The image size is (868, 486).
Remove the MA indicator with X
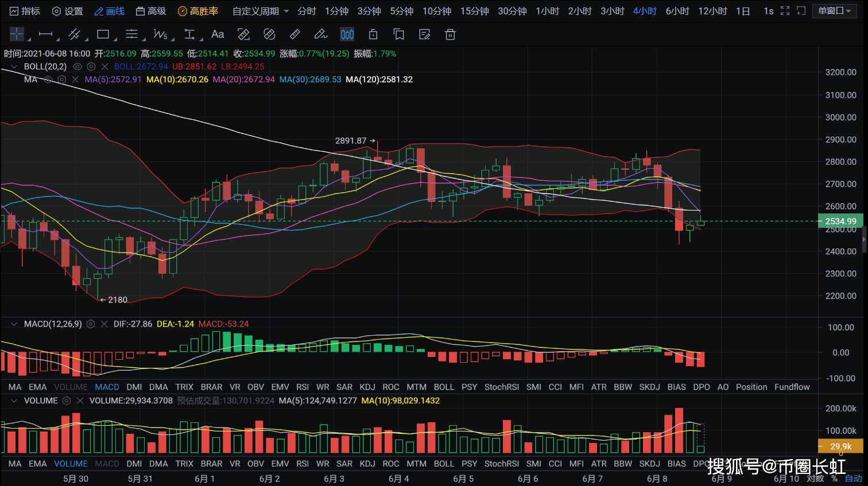(x=75, y=79)
